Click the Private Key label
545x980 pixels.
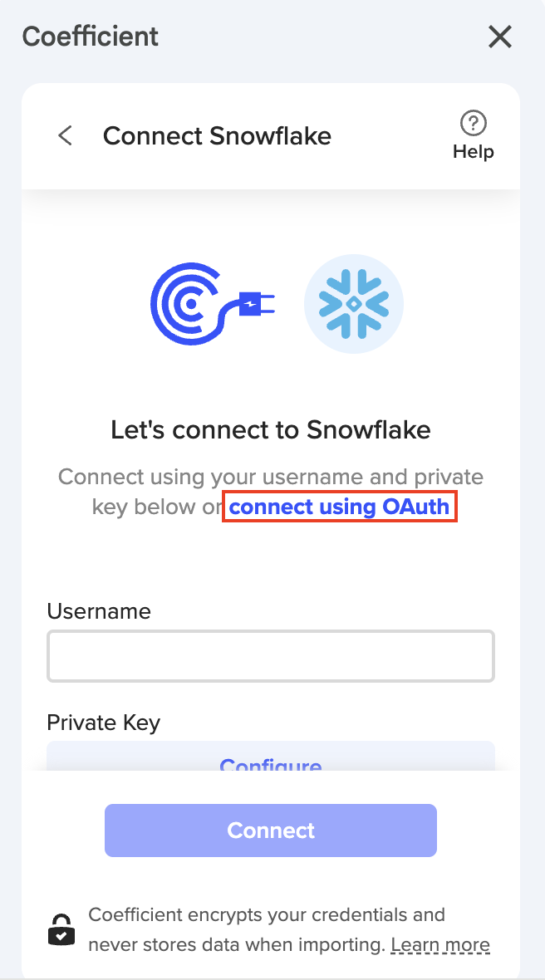pyautogui.click(x=103, y=723)
